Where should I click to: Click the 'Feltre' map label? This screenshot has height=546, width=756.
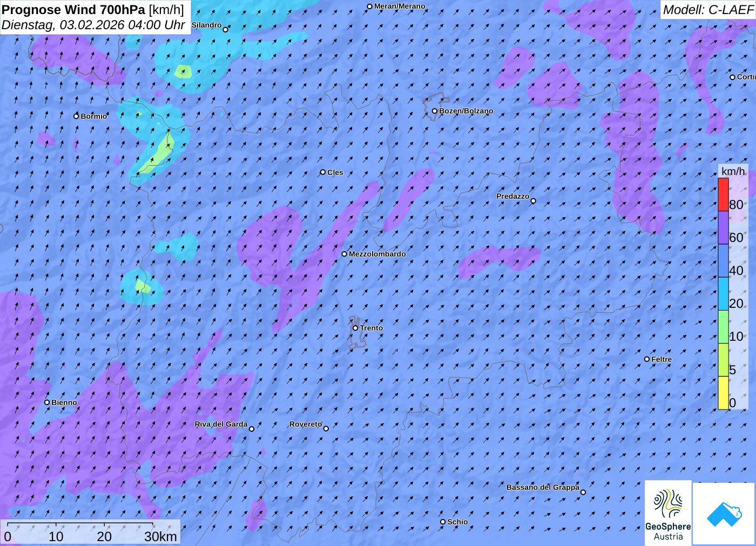[661, 359]
